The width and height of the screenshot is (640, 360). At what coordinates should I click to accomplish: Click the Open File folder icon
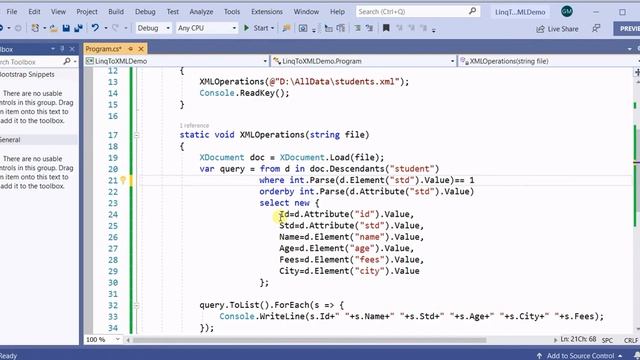tap(53, 28)
